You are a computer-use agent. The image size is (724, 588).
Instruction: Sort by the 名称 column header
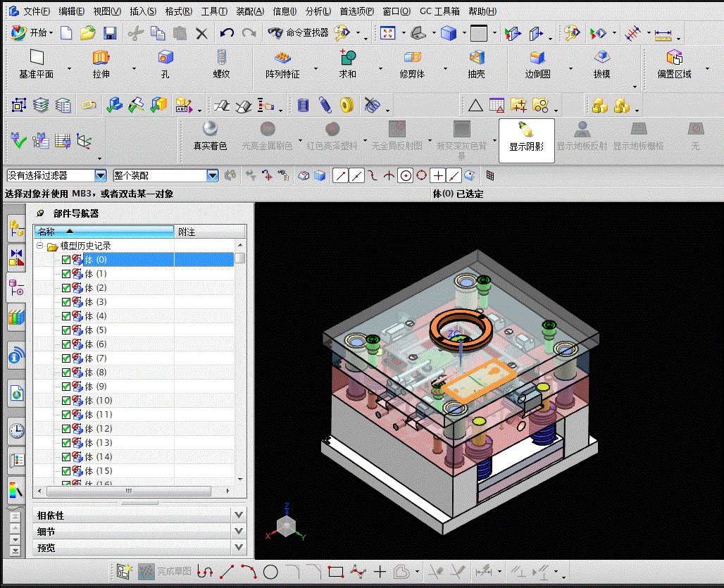pyautogui.click(x=104, y=231)
